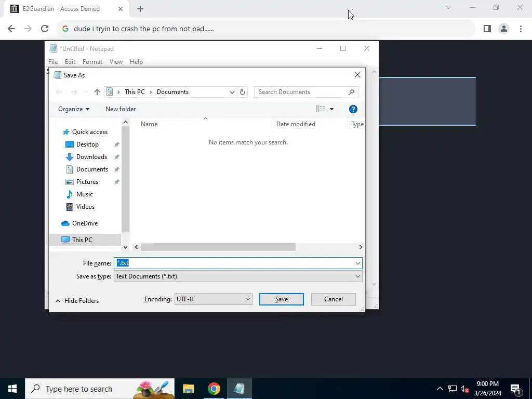Click the muted volume tray icon
Image resolution: width=532 pixels, height=399 pixels.
464,389
